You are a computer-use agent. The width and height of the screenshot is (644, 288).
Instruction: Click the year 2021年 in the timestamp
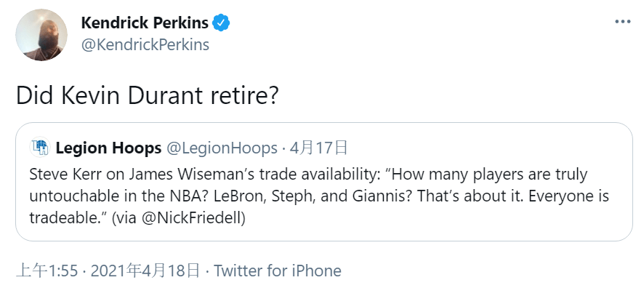tap(116, 271)
